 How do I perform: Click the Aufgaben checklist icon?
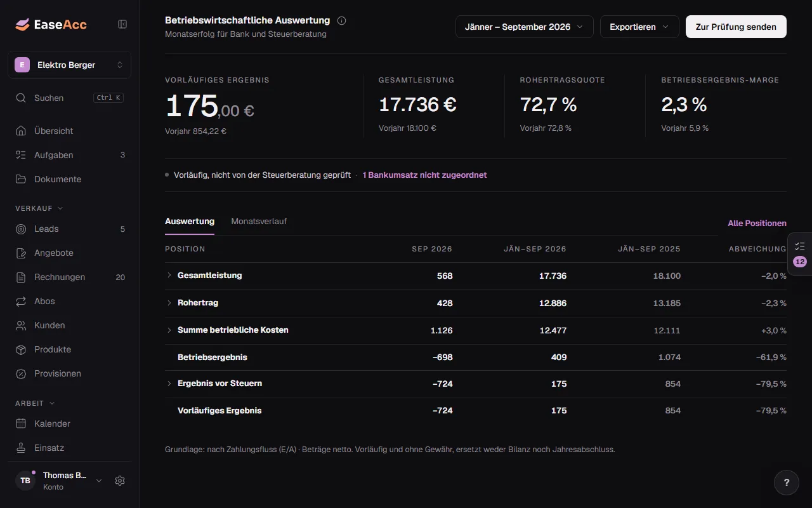[x=21, y=155]
